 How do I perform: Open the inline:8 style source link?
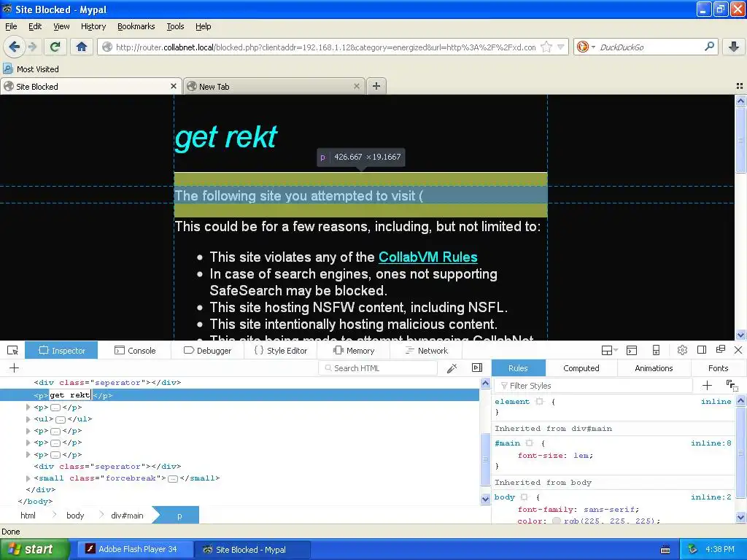tap(711, 443)
